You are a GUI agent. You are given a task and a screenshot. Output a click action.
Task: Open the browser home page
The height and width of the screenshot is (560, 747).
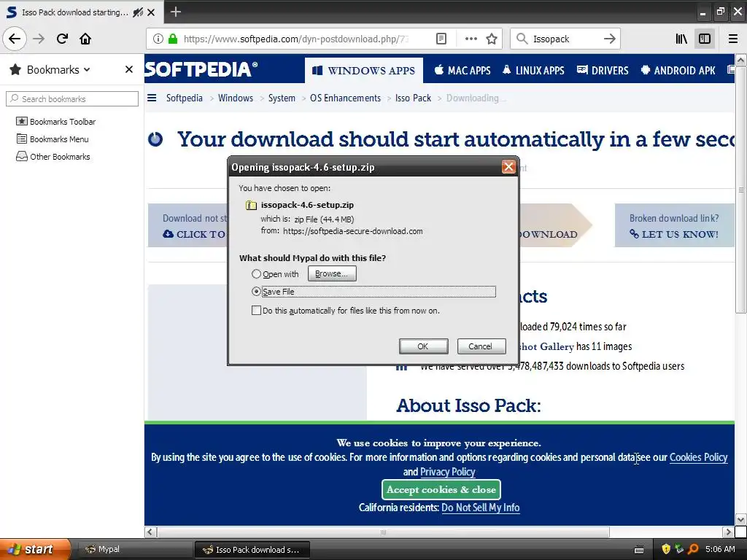click(x=85, y=39)
